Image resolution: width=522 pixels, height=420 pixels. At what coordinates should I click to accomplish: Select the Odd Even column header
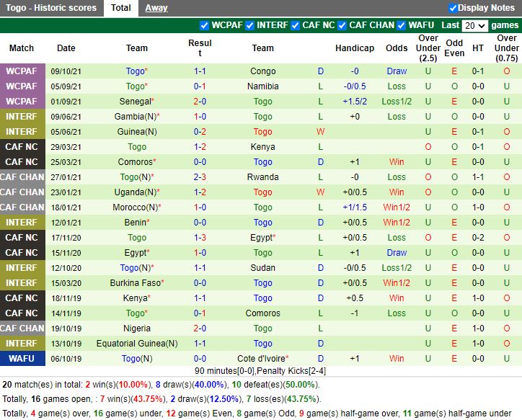(454, 48)
